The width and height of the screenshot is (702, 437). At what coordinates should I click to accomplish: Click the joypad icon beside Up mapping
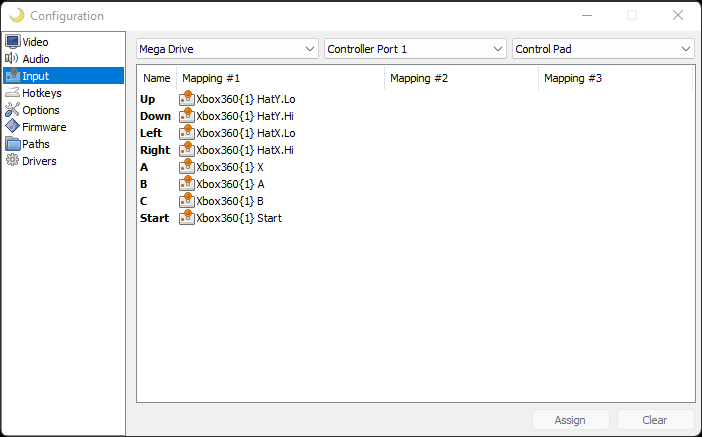click(x=187, y=99)
